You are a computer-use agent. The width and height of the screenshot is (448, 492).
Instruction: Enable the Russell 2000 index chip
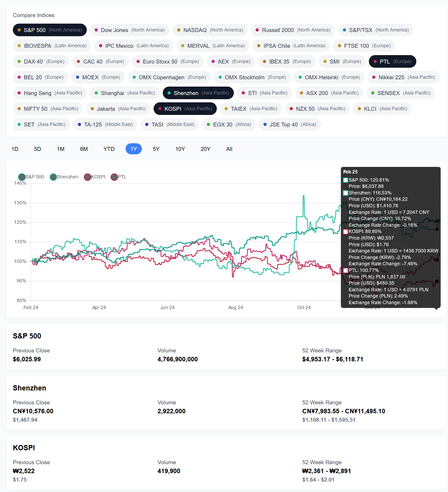pos(293,30)
